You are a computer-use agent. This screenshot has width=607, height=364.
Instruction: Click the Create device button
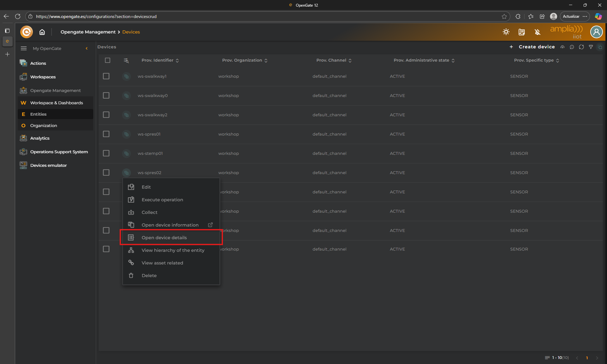(x=536, y=47)
